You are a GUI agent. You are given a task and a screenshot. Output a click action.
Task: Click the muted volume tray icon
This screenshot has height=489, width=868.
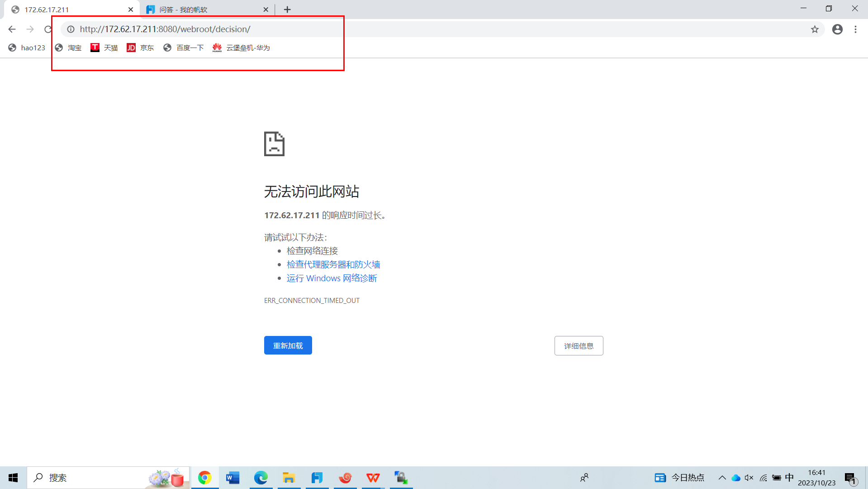[749, 478]
